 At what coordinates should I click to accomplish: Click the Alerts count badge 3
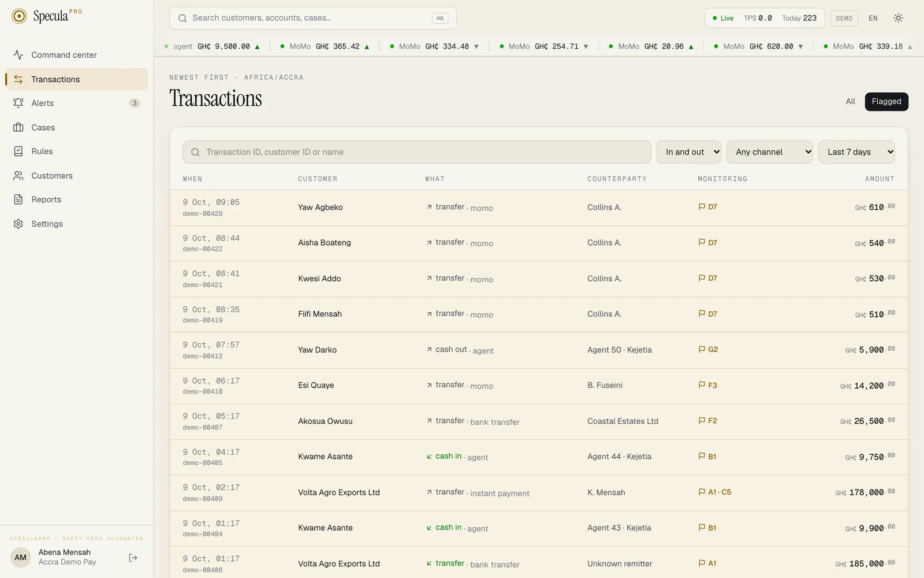(x=135, y=103)
